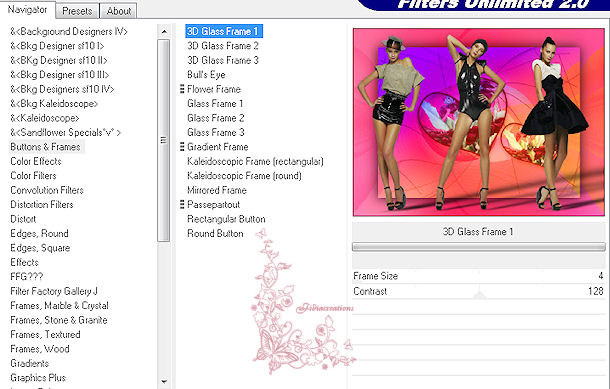Switch to the Navigator tab
Viewport: 610px width, 389px height.
(x=27, y=10)
